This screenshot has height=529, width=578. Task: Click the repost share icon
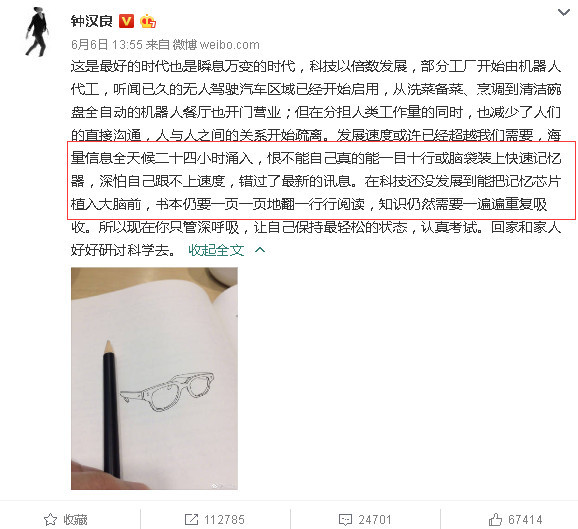click(x=191, y=520)
